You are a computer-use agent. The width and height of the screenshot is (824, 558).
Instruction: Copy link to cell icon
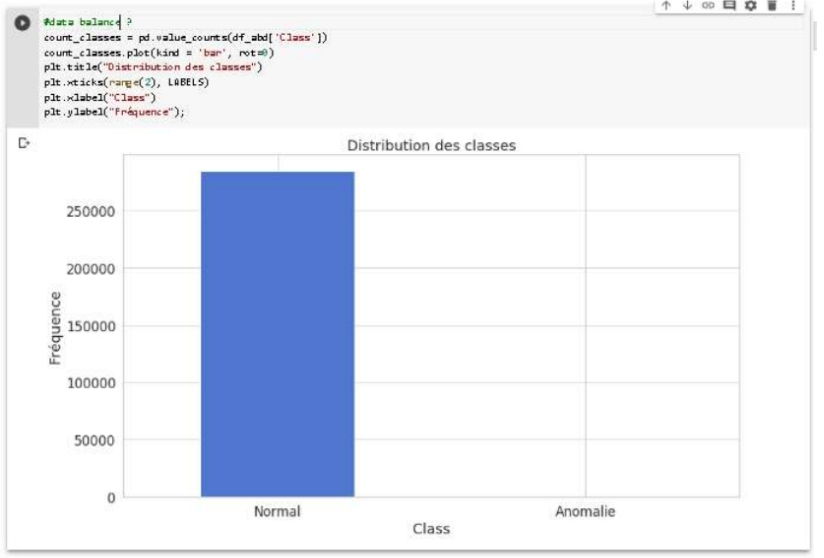point(706,6)
